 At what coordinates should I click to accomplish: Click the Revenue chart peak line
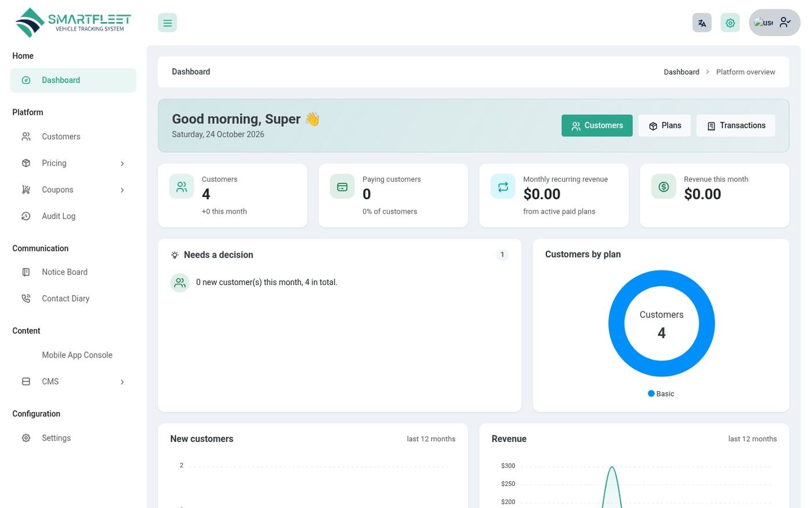point(612,468)
